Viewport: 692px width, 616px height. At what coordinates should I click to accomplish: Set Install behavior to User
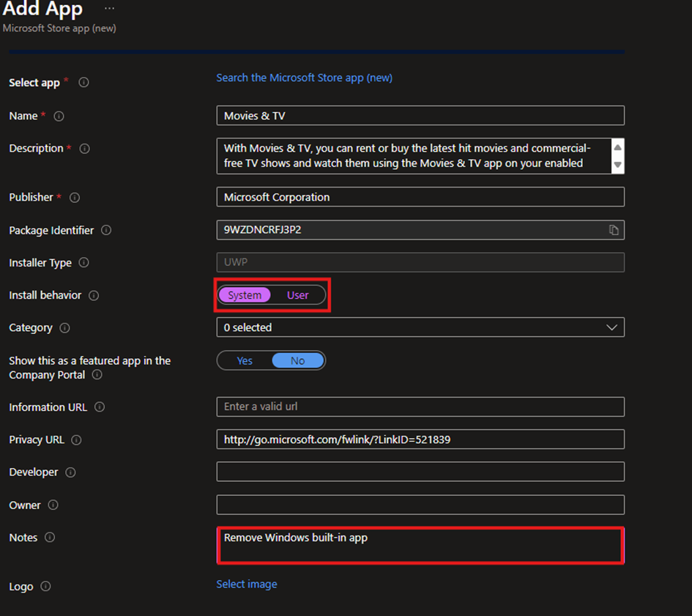click(298, 295)
